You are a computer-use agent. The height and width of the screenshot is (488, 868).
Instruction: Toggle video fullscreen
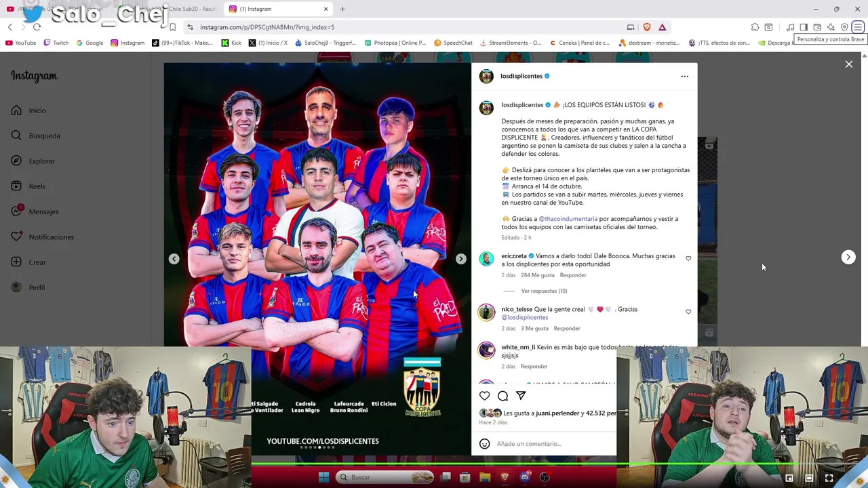coord(829,478)
